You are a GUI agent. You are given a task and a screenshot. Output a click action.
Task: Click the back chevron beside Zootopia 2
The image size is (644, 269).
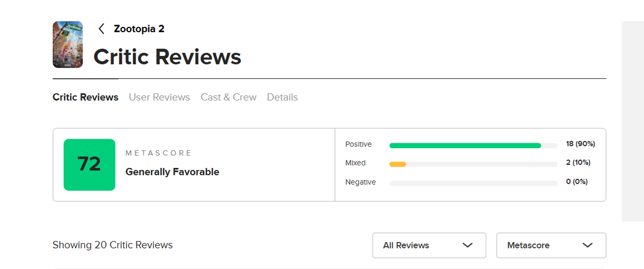[x=101, y=29]
